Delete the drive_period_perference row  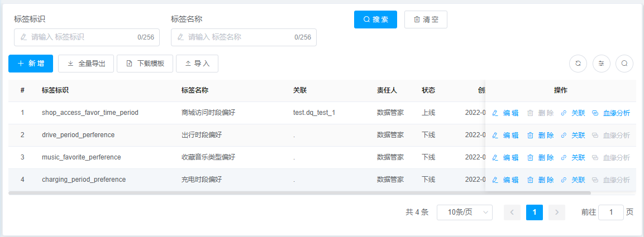point(541,135)
